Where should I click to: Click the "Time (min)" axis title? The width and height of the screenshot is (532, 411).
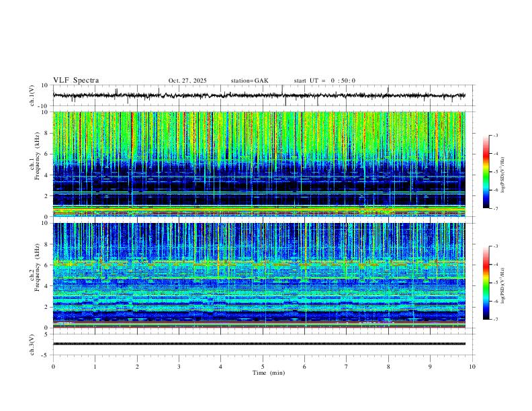tap(269, 373)
